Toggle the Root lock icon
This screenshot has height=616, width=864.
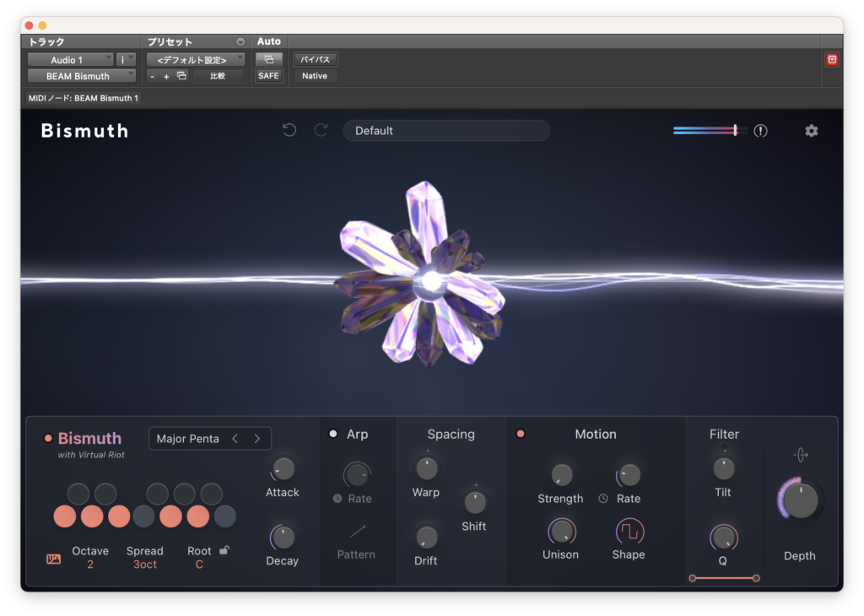224,550
